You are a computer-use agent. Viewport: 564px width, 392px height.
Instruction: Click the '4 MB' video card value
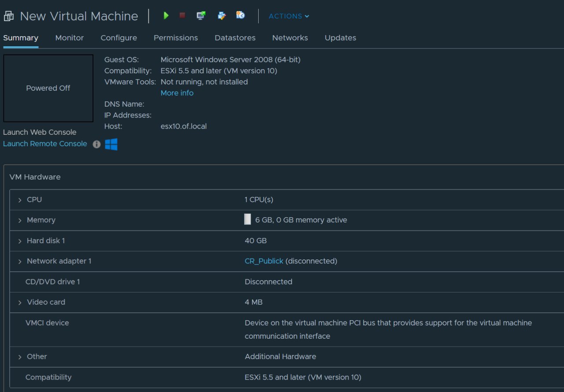point(254,302)
